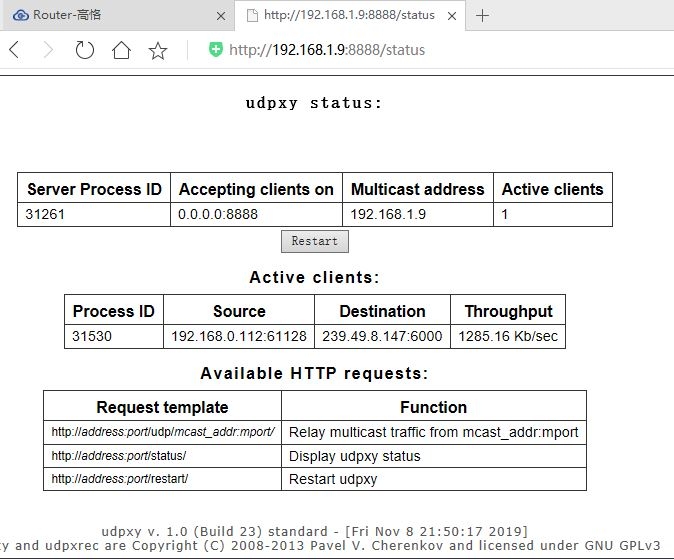This screenshot has height=560, width=674.
Task: Select the http://192.168.1.9:8888/status tab
Action: tap(349, 15)
